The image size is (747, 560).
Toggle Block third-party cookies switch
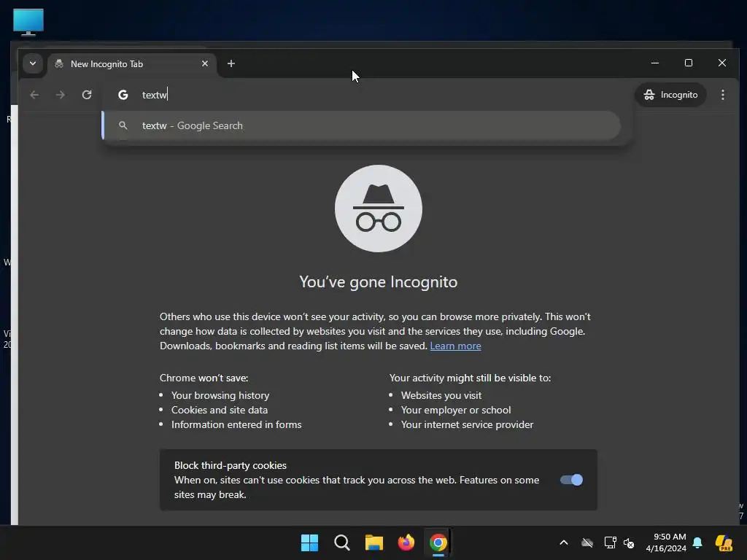point(571,480)
